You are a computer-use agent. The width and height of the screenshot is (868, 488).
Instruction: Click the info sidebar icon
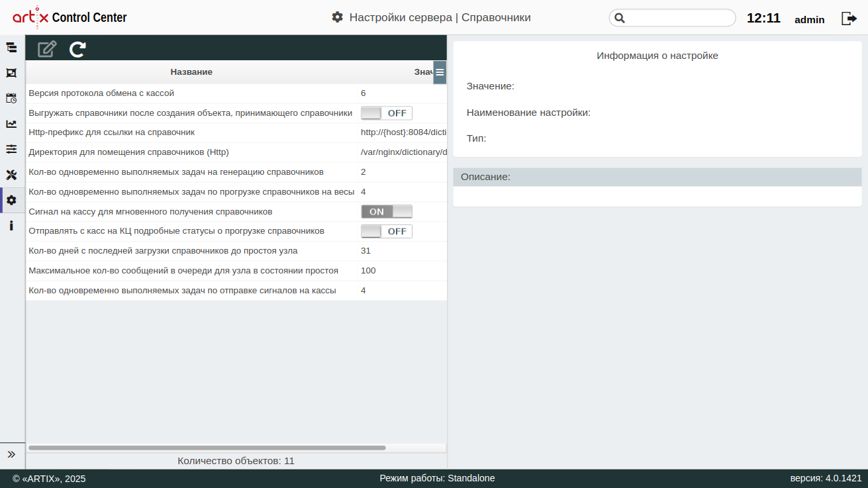pos(11,226)
